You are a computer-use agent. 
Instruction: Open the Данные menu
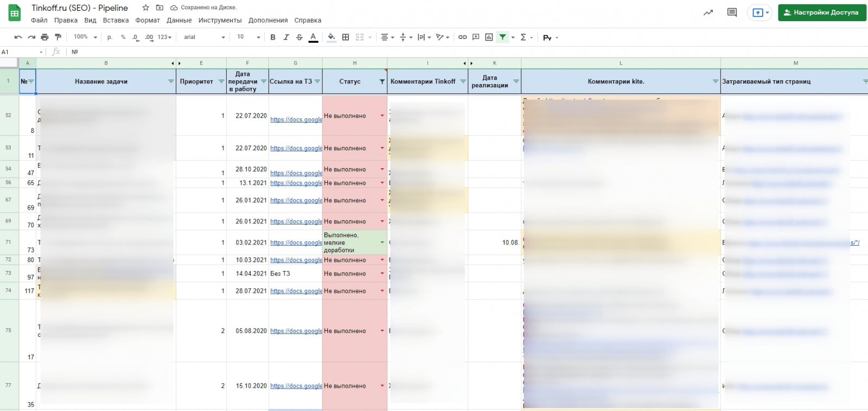[x=179, y=21]
